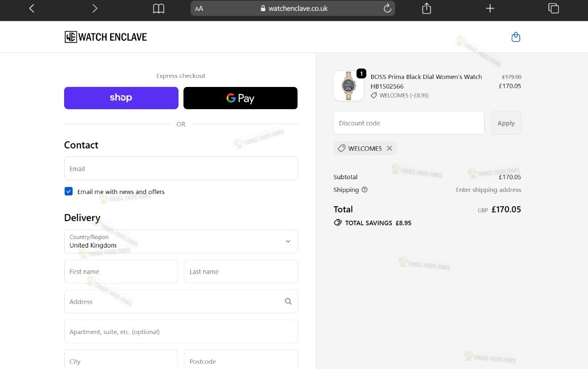Open a new tab with plus icon

pyautogui.click(x=490, y=8)
